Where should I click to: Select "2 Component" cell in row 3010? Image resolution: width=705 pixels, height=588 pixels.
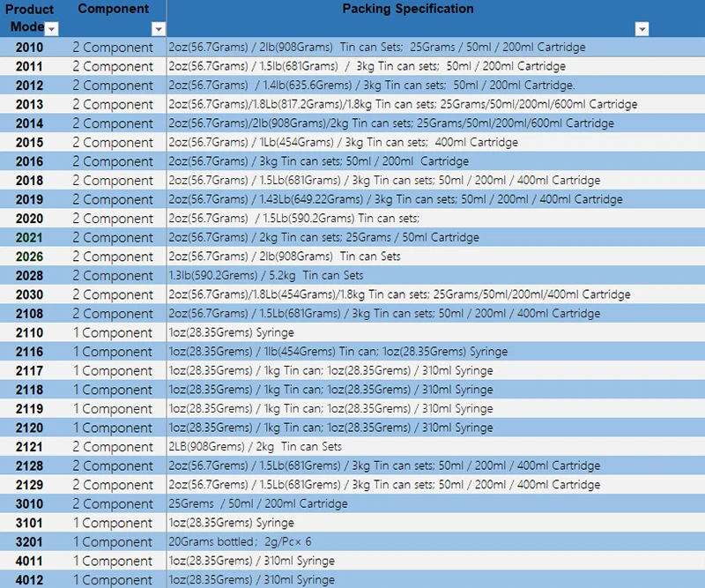113,503
